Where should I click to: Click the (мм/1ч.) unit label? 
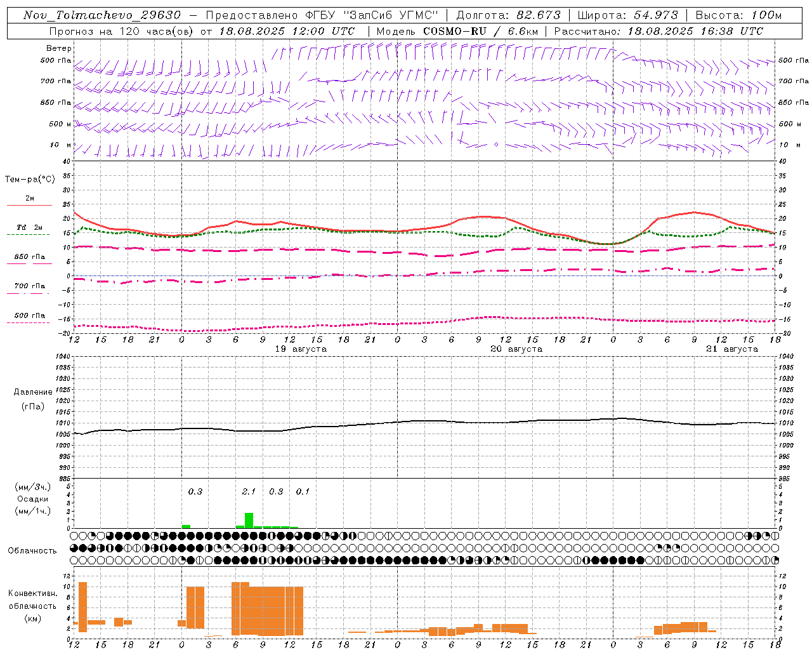pyautogui.click(x=32, y=511)
